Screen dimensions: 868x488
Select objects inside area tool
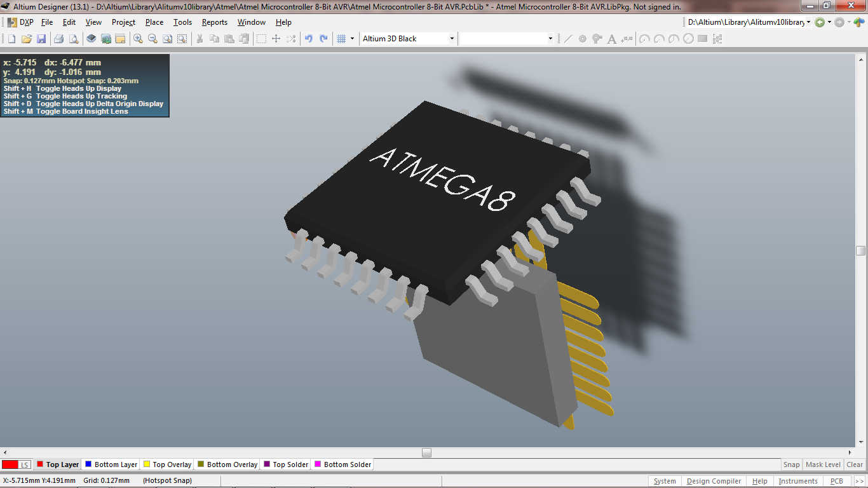(x=261, y=39)
